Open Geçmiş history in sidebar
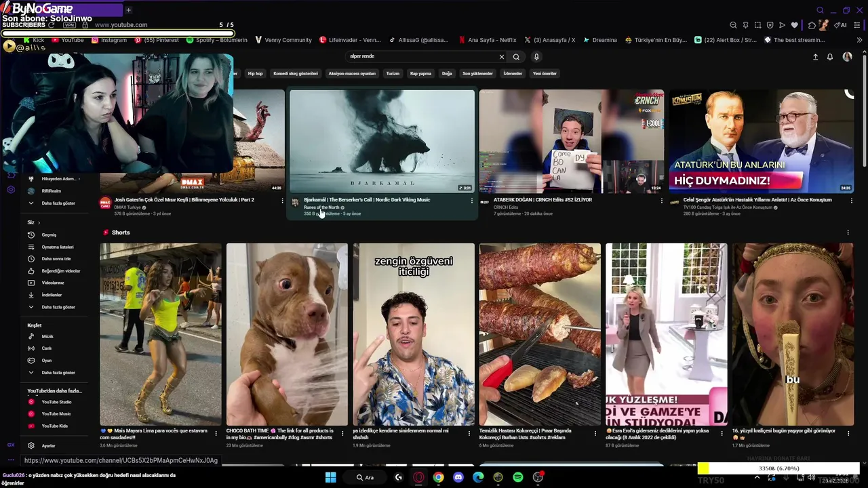Image resolution: width=868 pixels, height=488 pixels. [x=49, y=235]
